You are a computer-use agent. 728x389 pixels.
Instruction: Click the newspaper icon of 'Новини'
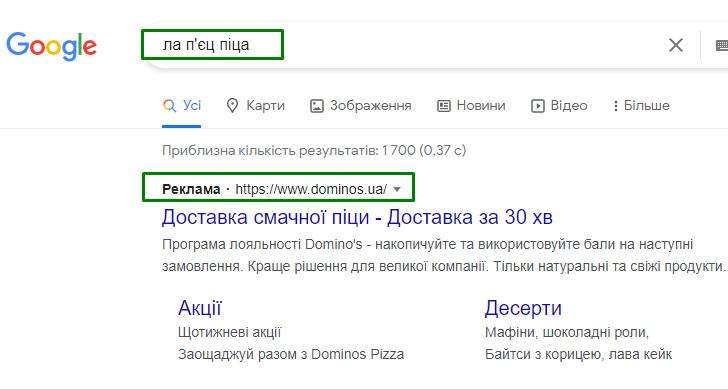coord(444,106)
